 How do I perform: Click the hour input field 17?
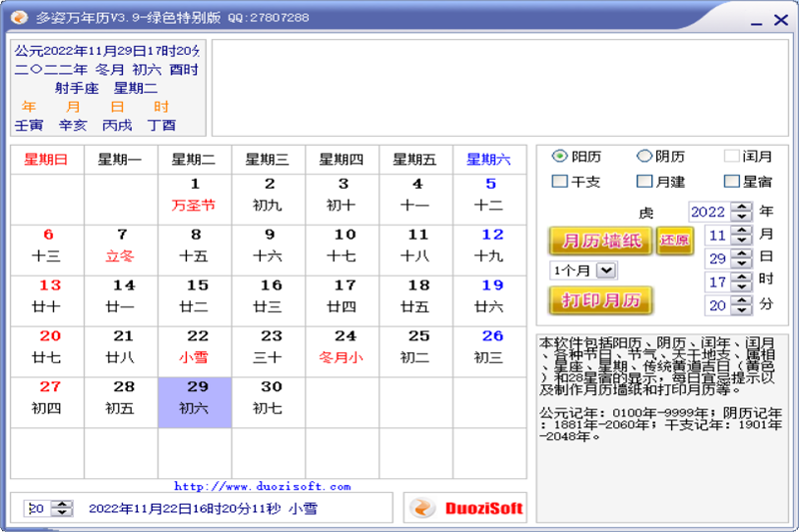[x=718, y=281]
